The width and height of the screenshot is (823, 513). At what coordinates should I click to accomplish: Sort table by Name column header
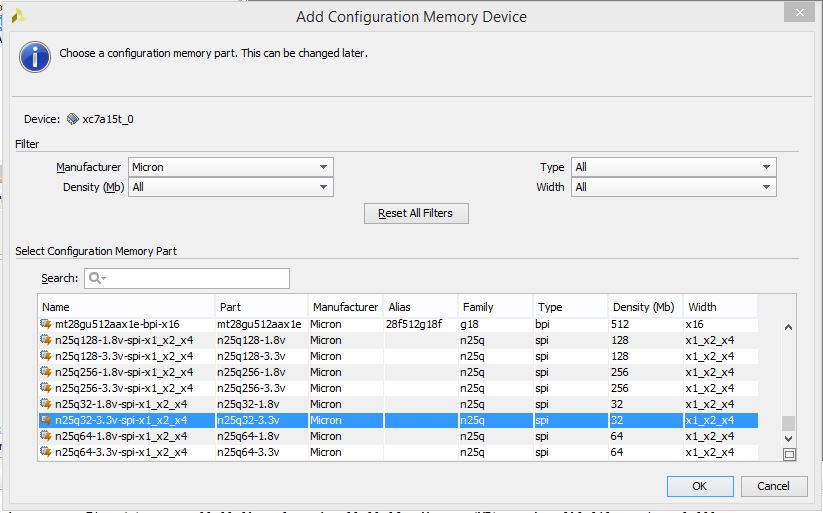(x=126, y=307)
